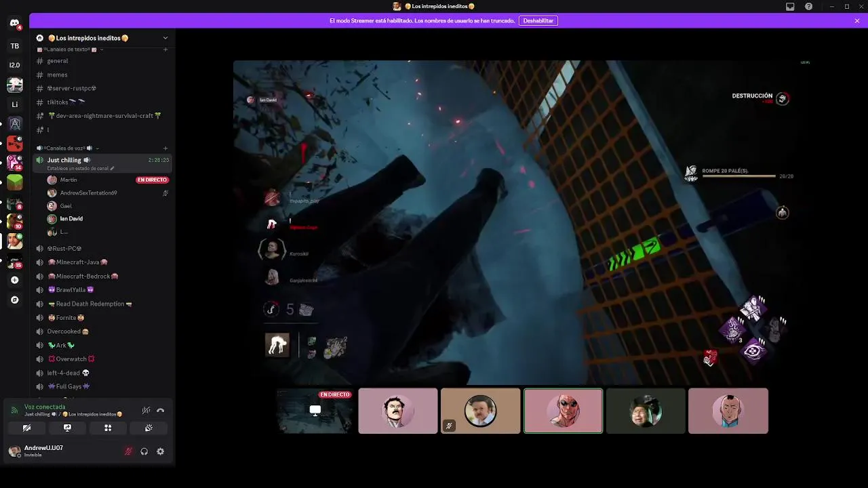
Task: Open Discord direct messages home icon
Action: (x=14, y=24)
